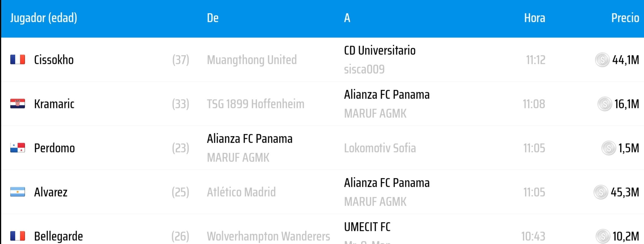
Task: Sort by the Hora column header
Action: pos(534,18)
